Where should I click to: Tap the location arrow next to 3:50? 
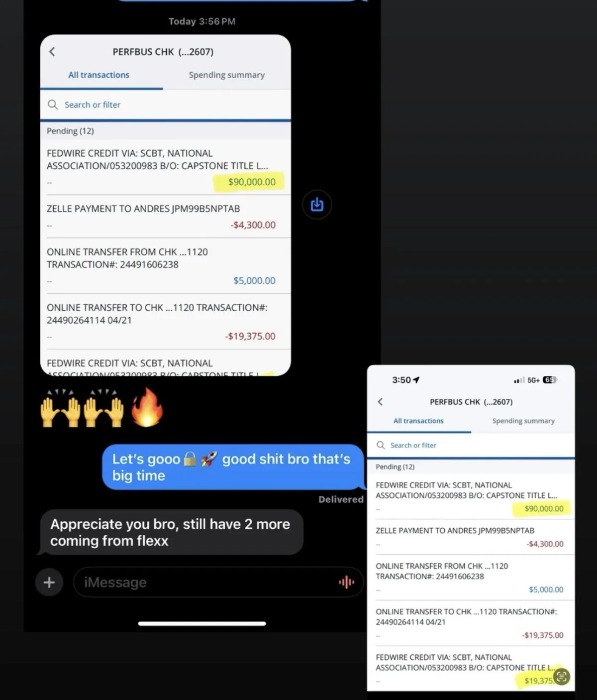(x=416, y=380)
